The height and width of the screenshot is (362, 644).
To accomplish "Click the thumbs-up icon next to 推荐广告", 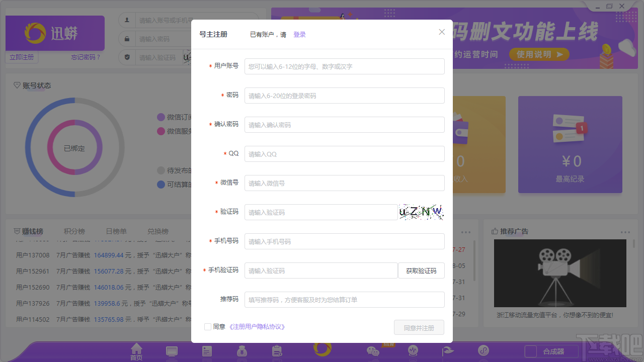I will click(495, 231).
